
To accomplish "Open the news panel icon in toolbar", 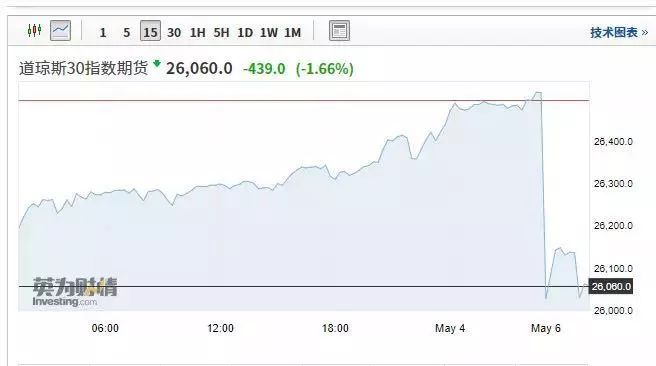I will pos(339,31).
